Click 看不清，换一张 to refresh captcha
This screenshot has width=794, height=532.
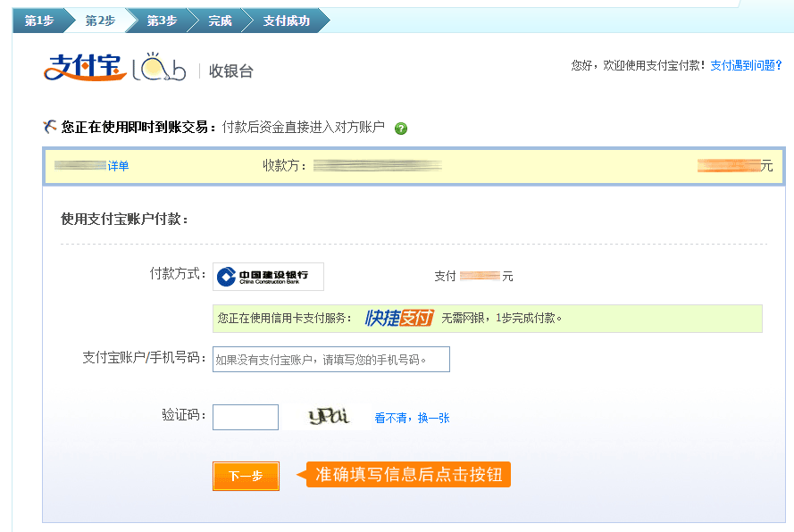(413, 418)
